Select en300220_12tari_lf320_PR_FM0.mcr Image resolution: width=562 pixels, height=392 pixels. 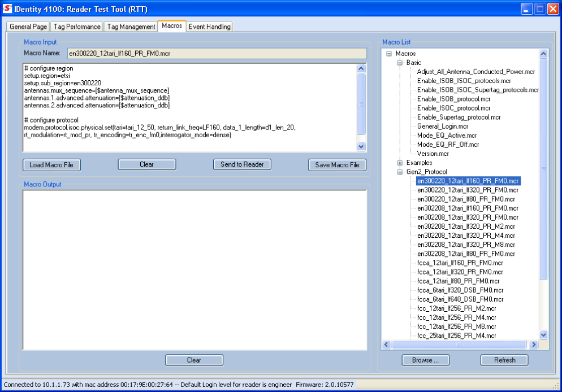pyautogui.click(x=468, y=190)
